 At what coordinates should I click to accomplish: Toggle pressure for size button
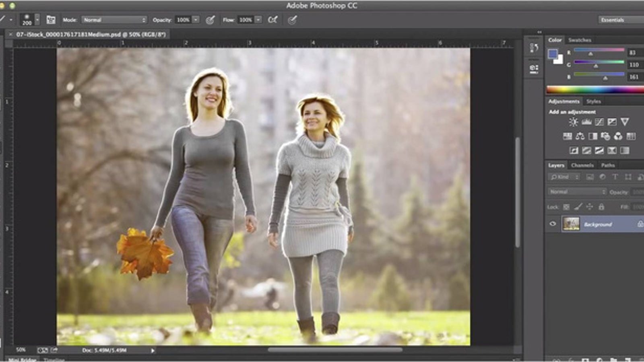tap(293, 20)
